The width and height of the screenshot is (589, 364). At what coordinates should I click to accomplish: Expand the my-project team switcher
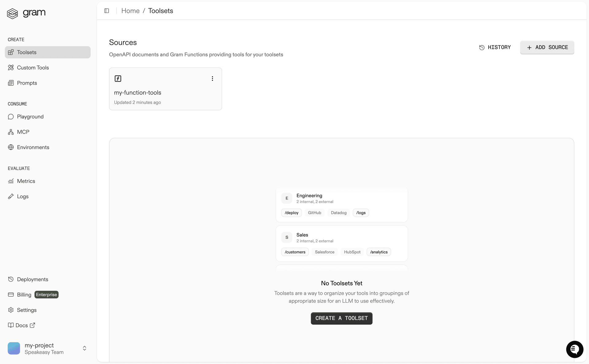[84, 348]
